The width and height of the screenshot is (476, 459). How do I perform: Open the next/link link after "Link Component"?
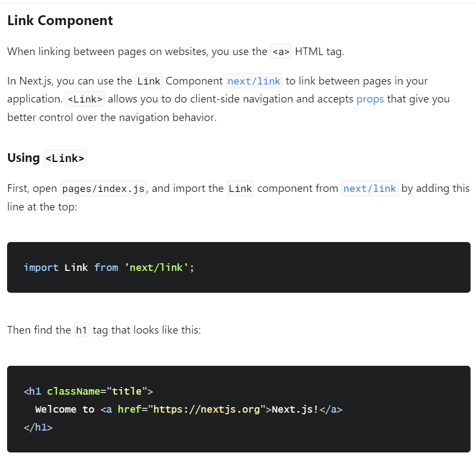click(x=254, y=81)
